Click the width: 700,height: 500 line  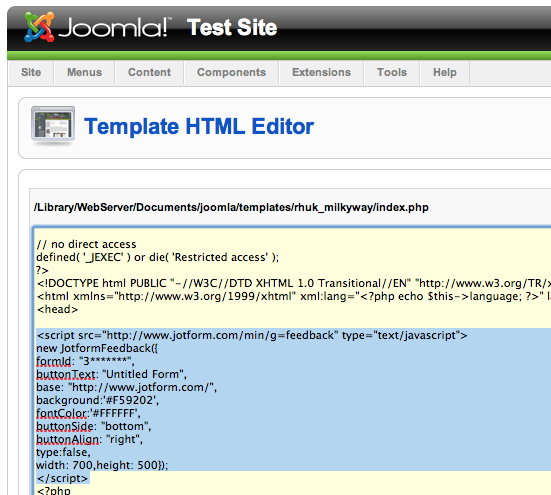[102, 465]
